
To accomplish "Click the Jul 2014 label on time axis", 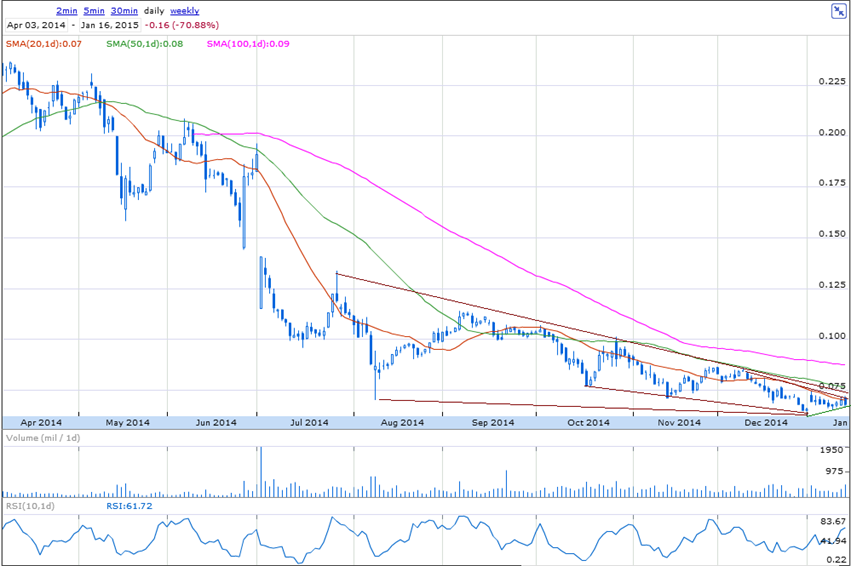I will [309, 424].
